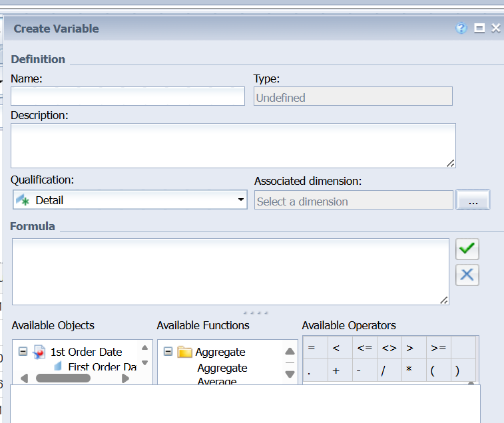Click in the Name input field
The image size is (504, 423).
[x=128, y=96]
